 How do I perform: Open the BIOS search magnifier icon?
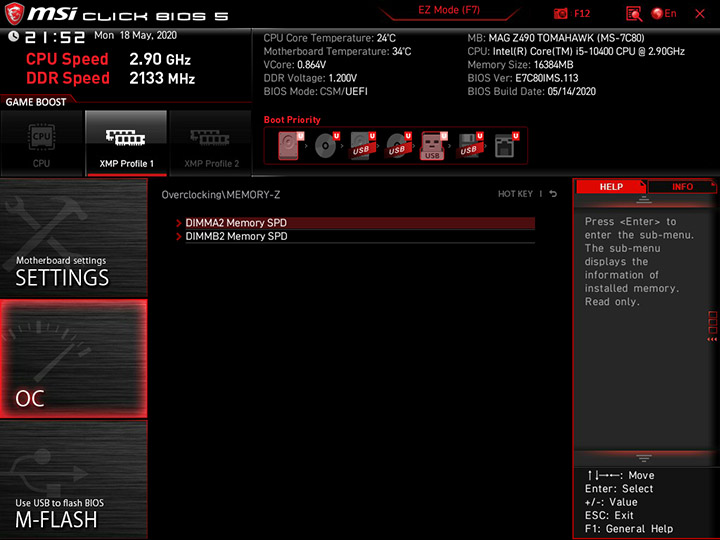pos(634,14)
